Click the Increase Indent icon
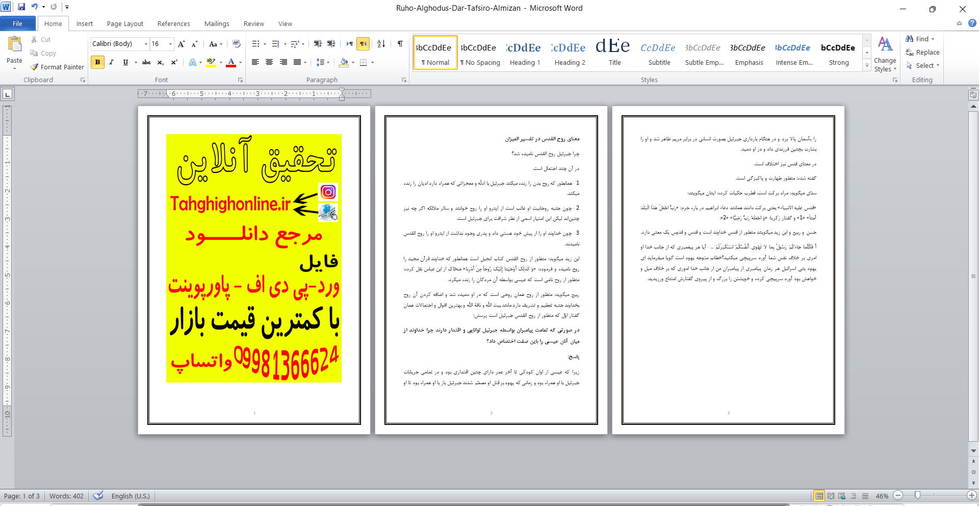This screenshot has height=506, width=980. (x=331, y=44)
